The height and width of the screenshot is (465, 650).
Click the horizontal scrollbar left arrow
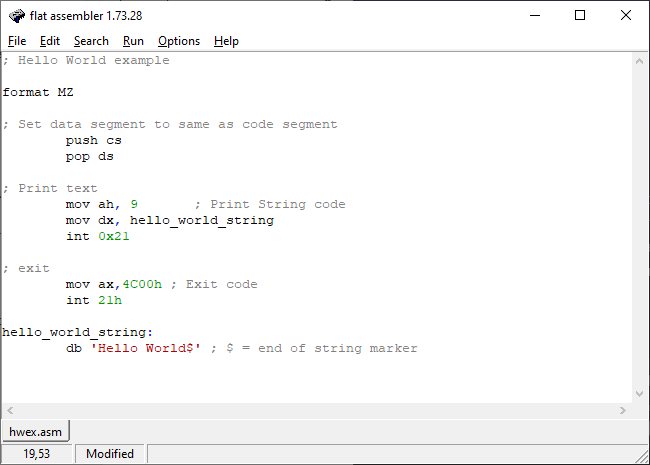[10, 410]
